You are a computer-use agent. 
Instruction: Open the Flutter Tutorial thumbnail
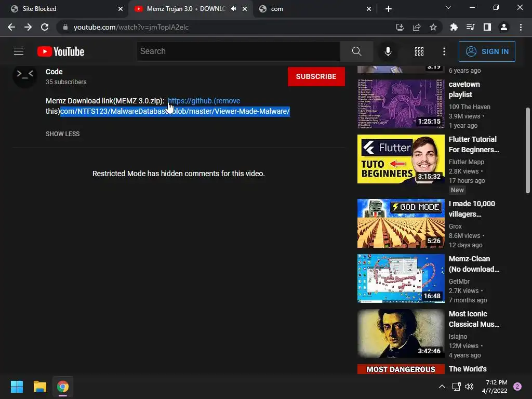(401, 159)
